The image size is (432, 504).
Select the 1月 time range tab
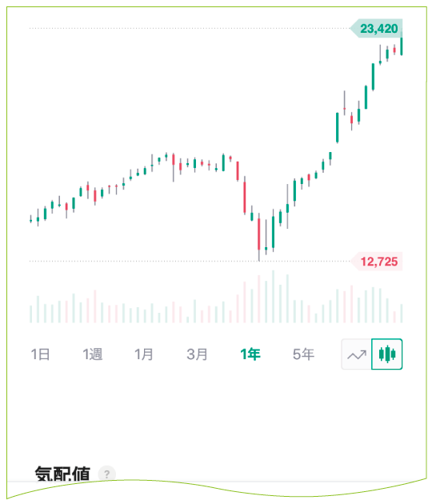144,354
